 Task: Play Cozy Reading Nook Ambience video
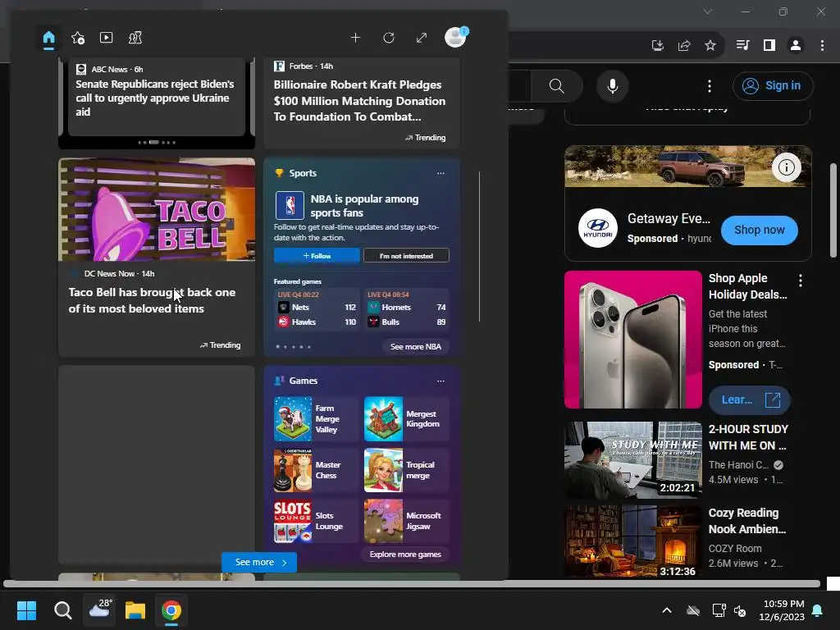632,541
